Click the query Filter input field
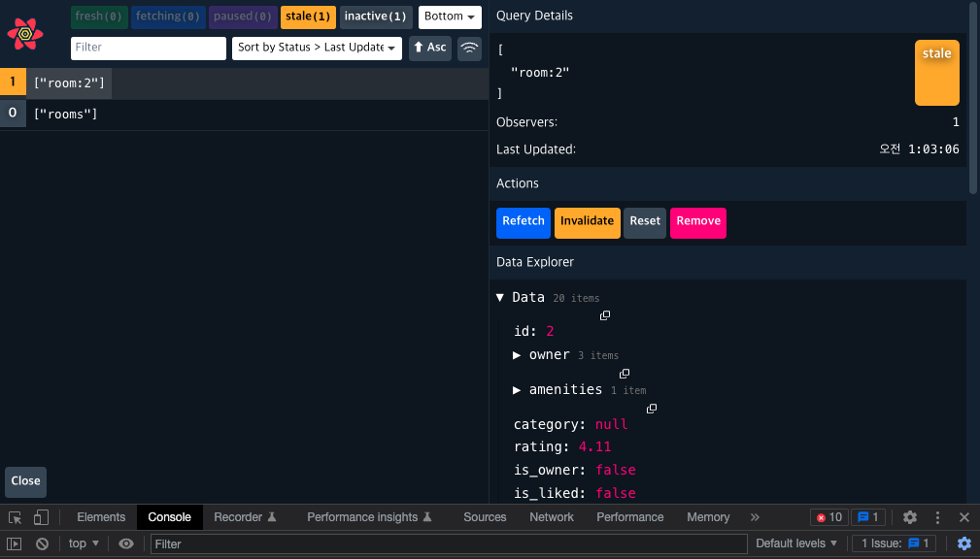 [x=149, y=49]
